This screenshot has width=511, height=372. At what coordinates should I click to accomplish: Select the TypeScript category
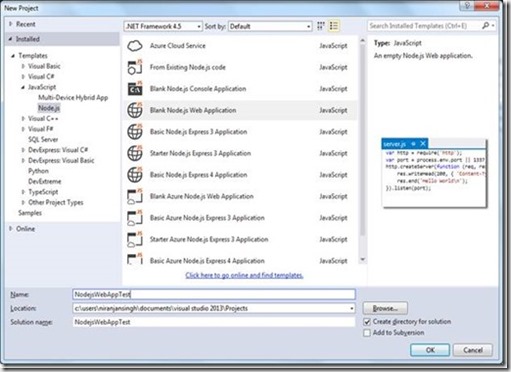point(43,192)
